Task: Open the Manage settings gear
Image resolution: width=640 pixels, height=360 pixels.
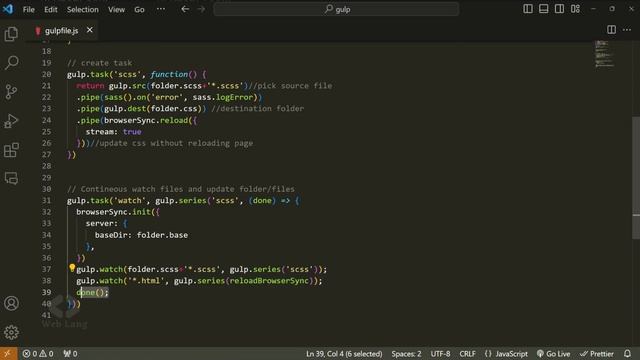Action: (x=11, y=332)
